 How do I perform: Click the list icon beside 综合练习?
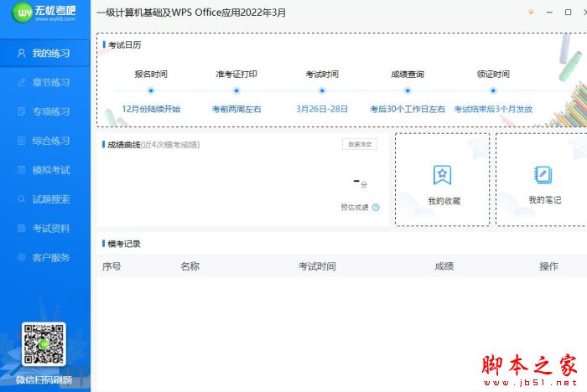[21, 141]
